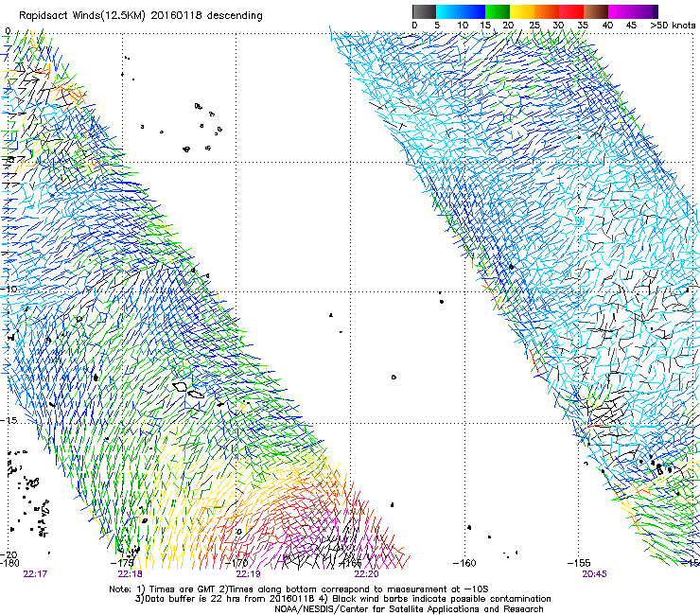The height and width of the screenshot is (615, 700).
Task: Click the purple '22:19' time label
Action: tap(248, 574)
